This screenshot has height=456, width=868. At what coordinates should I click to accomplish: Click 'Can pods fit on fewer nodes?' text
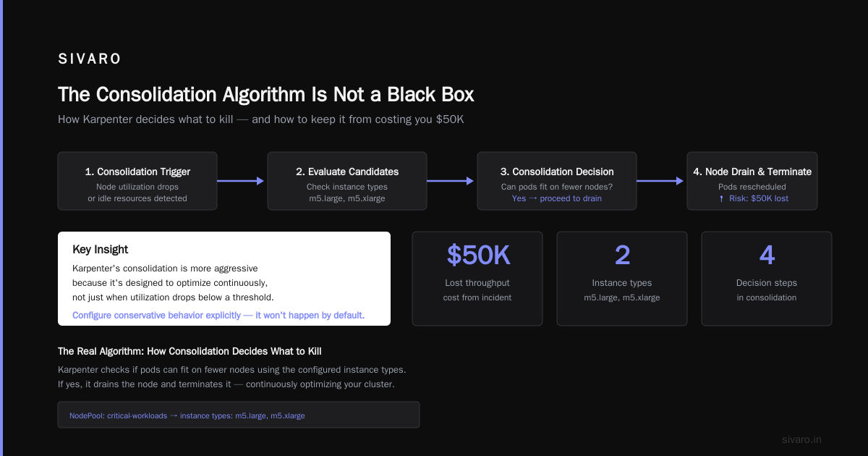[557, 187]
